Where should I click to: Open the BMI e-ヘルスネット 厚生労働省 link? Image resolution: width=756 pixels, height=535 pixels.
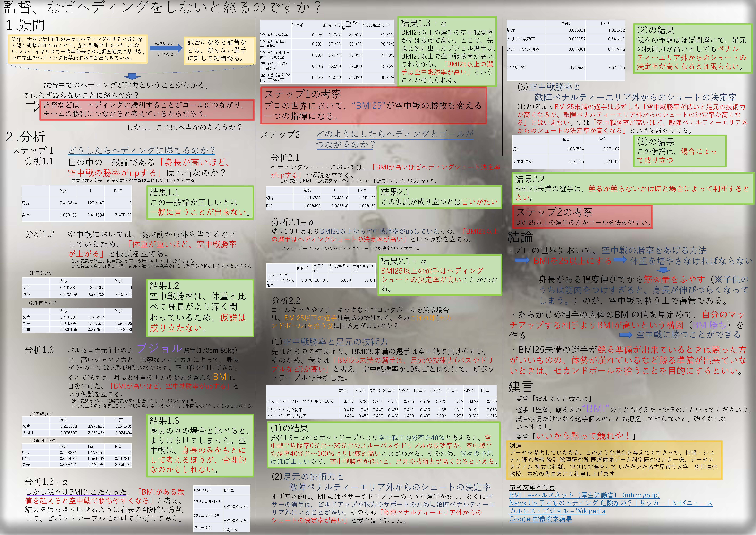pyautogui.click(x=584, y=495)
